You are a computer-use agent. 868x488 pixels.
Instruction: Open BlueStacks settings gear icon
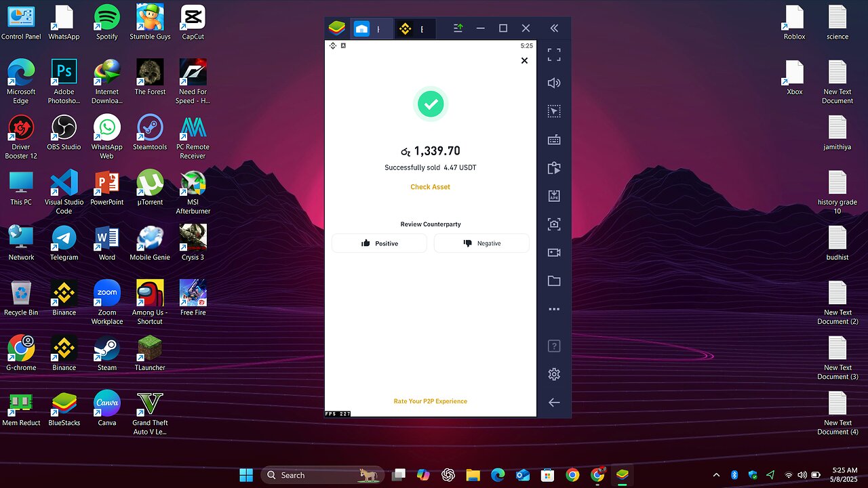coord(554,374)
